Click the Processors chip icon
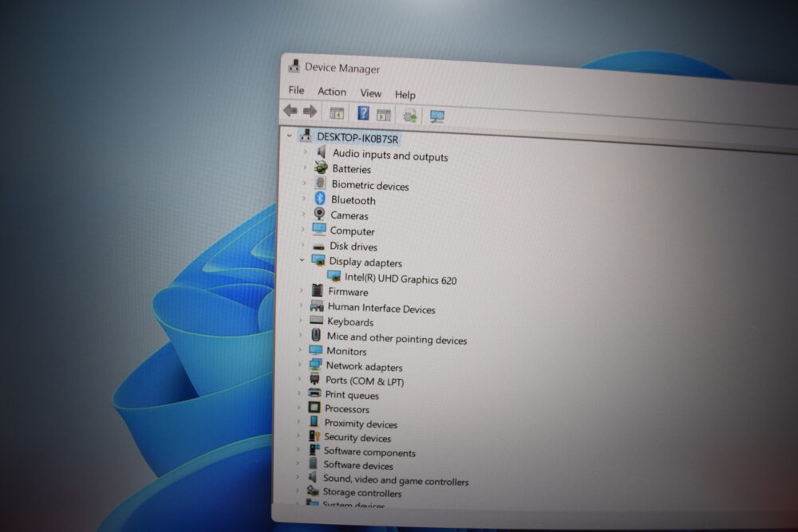The image size is (798, 532). coord(314,407)
